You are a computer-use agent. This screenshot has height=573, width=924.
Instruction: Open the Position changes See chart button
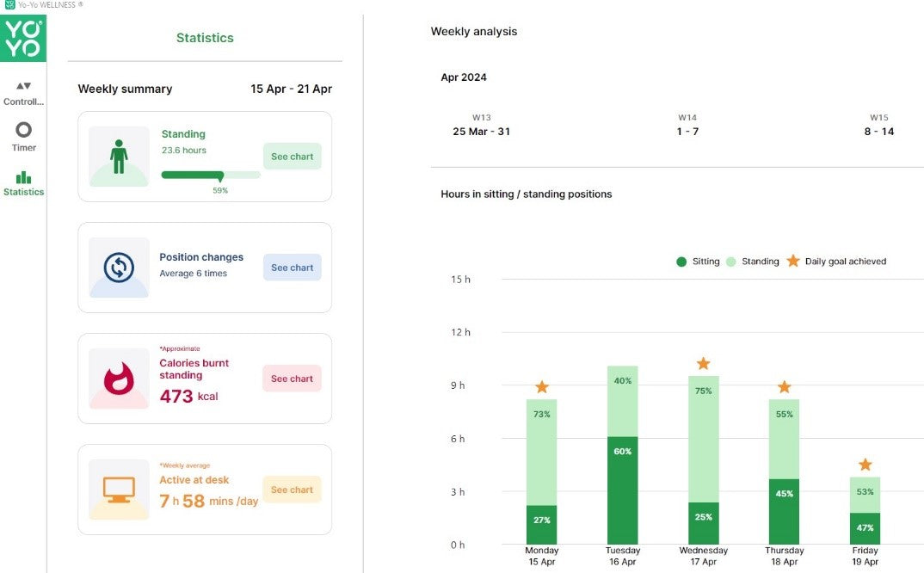(x=292, y=268)
